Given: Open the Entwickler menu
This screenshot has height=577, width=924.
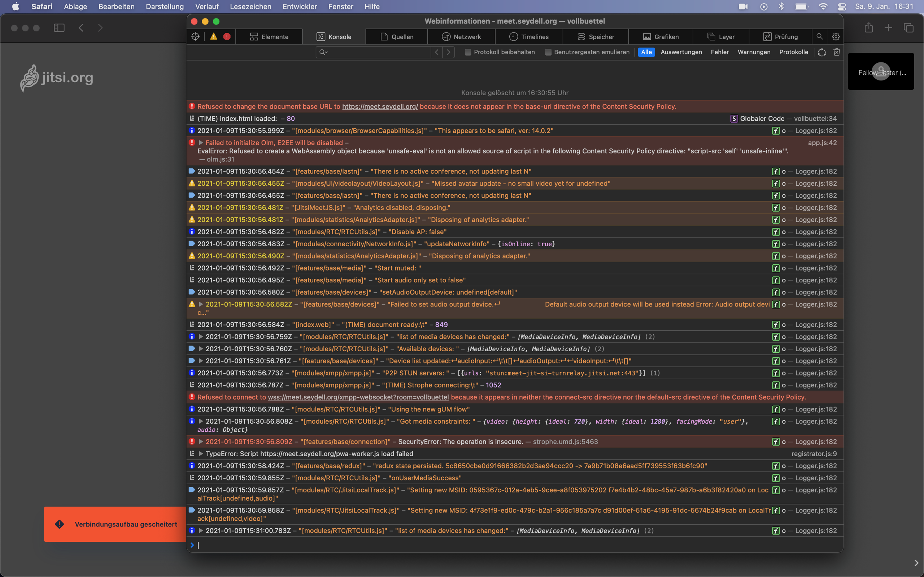Looking at the screenshot, I should point(299,6).
